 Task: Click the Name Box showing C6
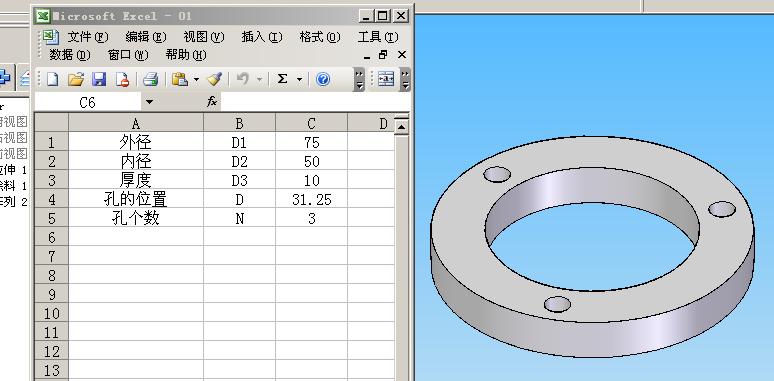tap(88, 102)
